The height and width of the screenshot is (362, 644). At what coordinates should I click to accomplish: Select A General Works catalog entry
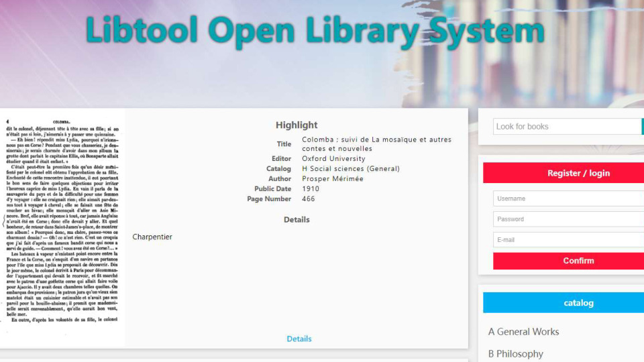[x=524, y=332]
